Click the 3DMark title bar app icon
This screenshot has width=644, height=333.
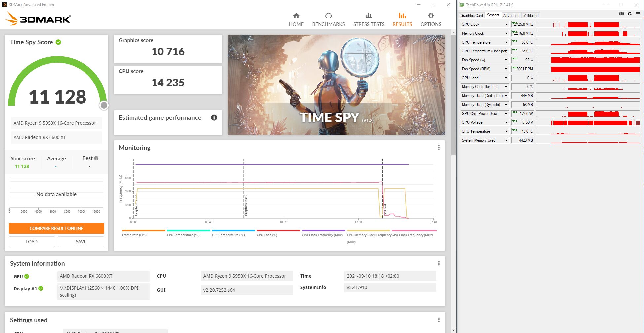(5, 5)
